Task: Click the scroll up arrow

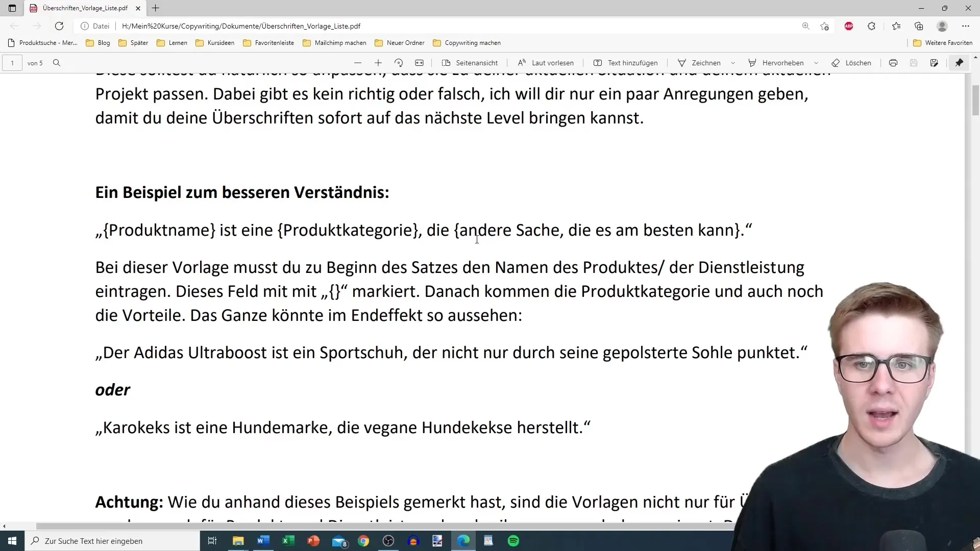Action: point(975,57)
